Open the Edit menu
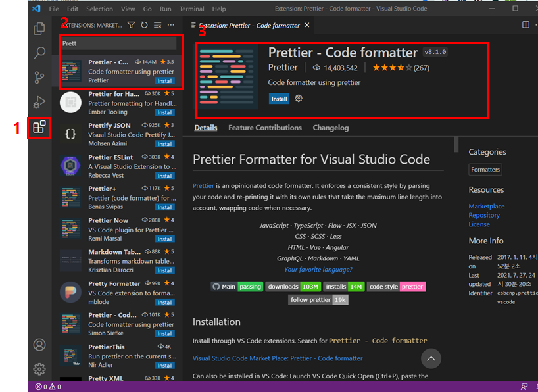Image resolution: width=538 pixels, height=392 pixels. point(72,9)
